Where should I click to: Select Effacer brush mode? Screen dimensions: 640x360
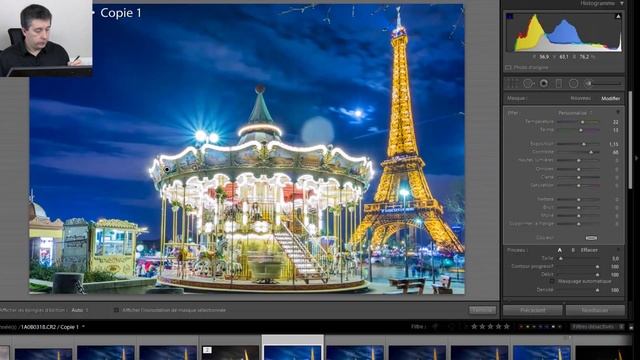pos(589,250)
